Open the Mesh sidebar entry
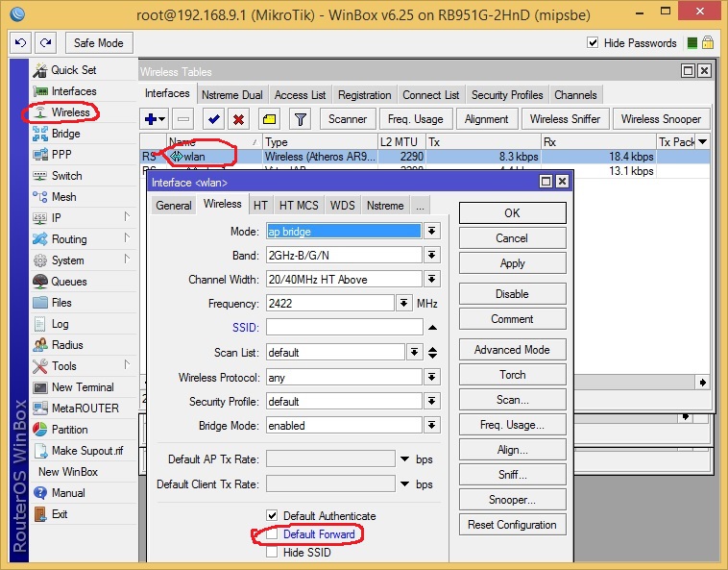Screen dimensions: 728x570 click(x=63, y=197)
